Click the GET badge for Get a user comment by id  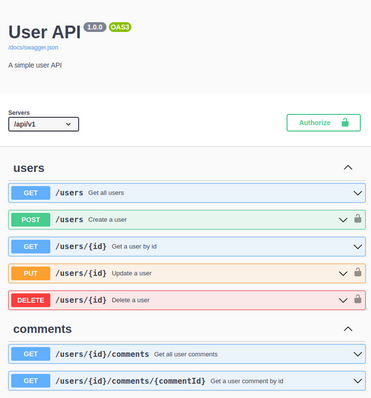(31, 381)
